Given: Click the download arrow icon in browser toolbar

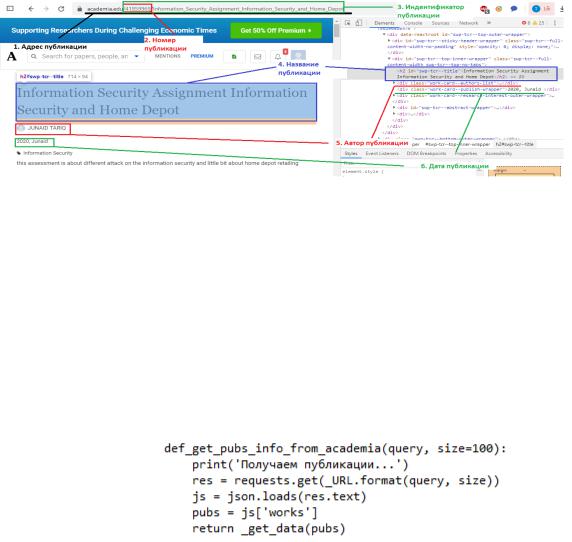Looking at the screenshot, I should coord(562,9).
